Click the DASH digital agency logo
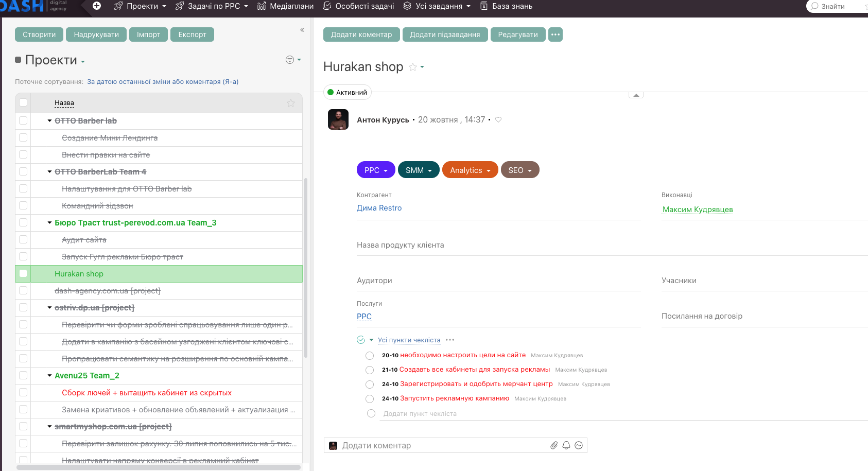Image resolution: width=868 pixels, height=471 pixels. tap(33, 6)
